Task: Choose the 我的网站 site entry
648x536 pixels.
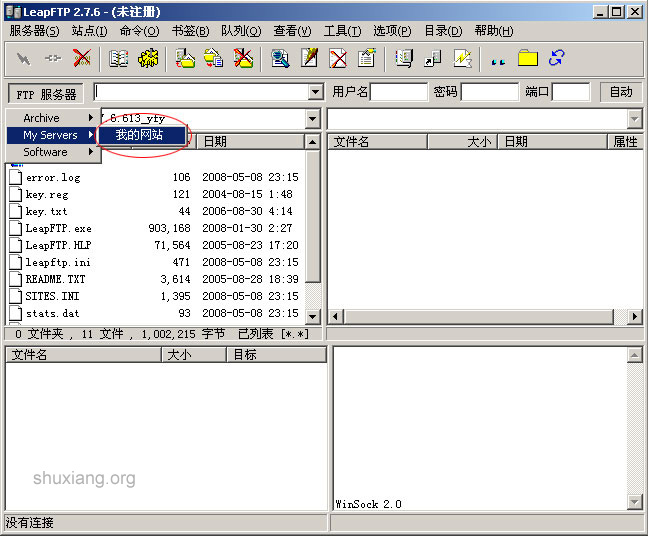Action: [141, 135]
